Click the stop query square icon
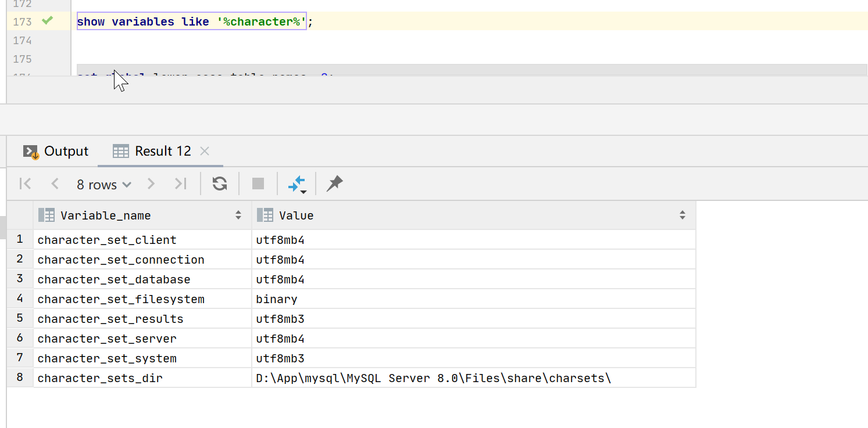 coord(258,184)
